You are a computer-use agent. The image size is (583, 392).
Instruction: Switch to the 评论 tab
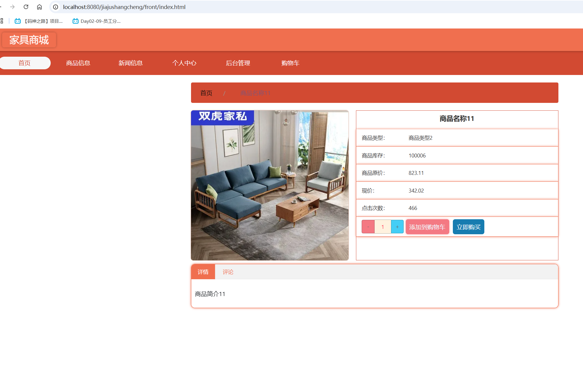click(228, 272)
